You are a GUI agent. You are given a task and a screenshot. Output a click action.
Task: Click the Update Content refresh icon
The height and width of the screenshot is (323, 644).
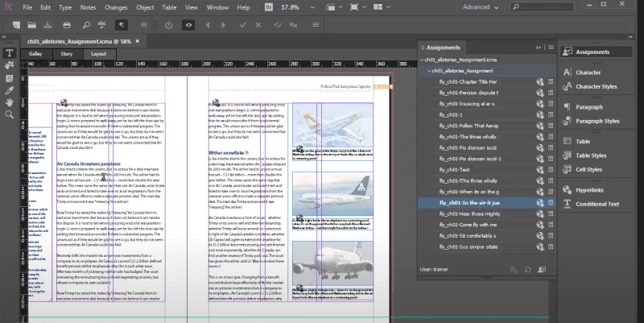tap(528, 270)
